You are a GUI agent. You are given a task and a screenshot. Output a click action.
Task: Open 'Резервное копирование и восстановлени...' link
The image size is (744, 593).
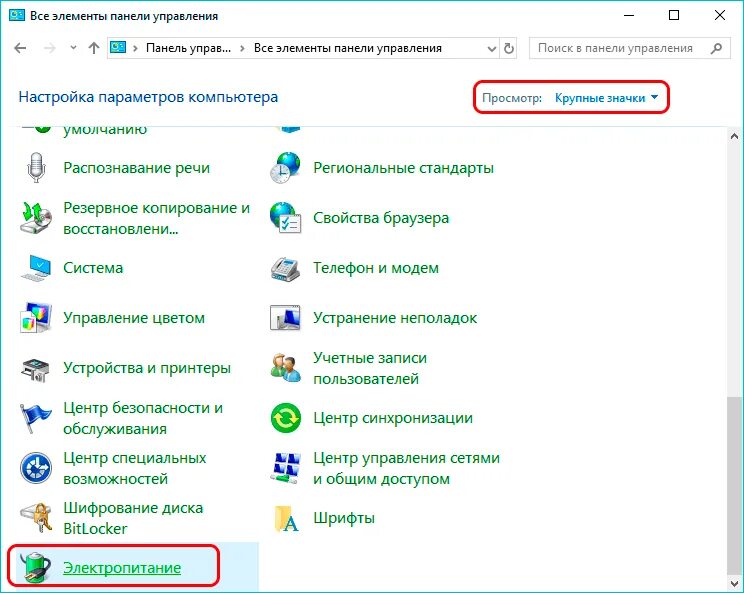[157, 218]
